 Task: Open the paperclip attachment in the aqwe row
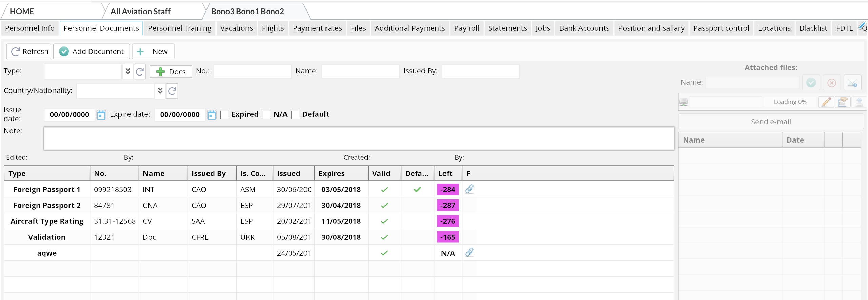[x=469, y=253]
